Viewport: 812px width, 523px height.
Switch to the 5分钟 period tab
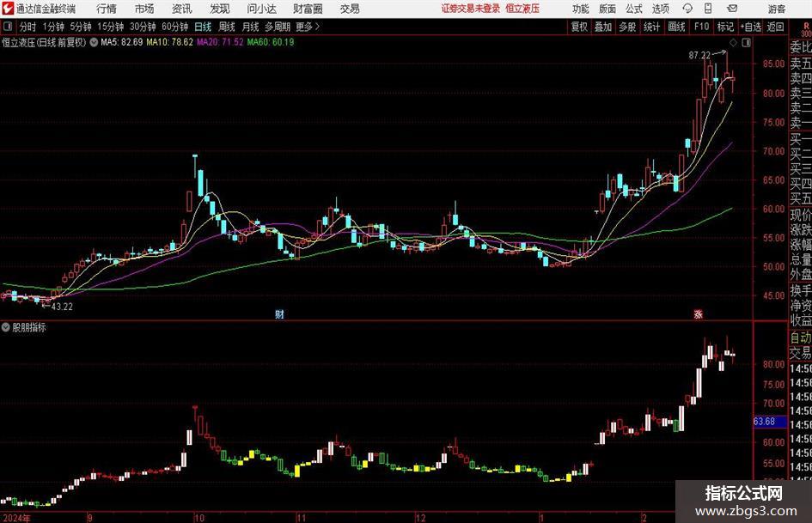81,27
